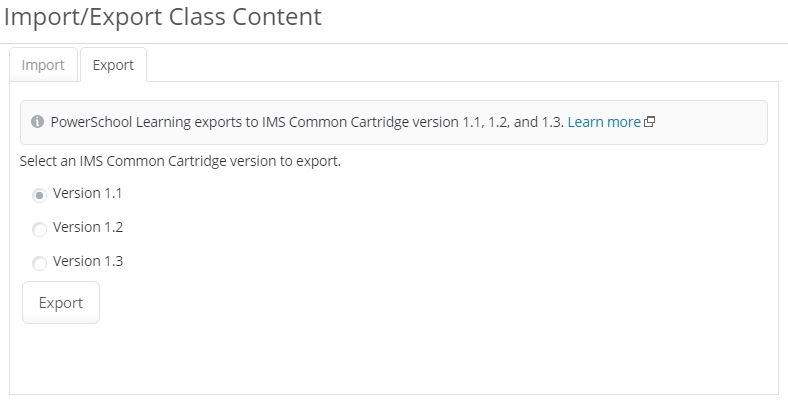Viewport: 788px width, 402px height.
Task: Click blank space right of Version 1.3 option
Action: 400,262
